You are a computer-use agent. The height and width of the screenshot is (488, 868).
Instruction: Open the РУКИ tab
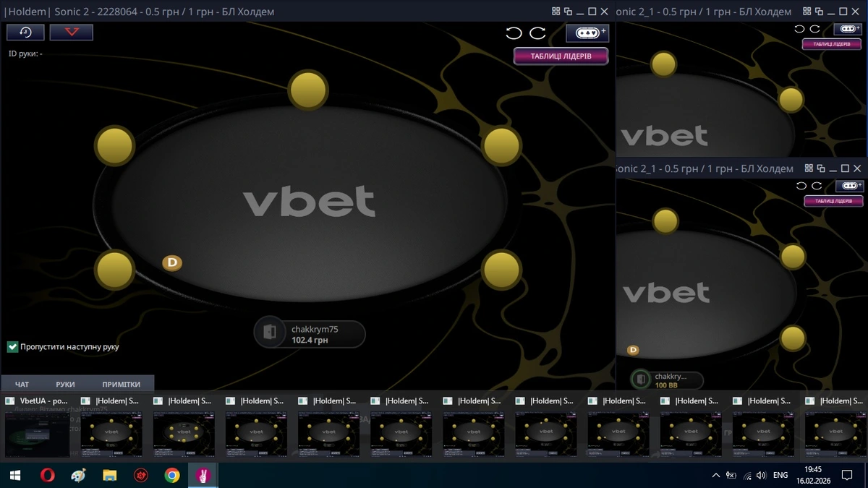[65, 384]
